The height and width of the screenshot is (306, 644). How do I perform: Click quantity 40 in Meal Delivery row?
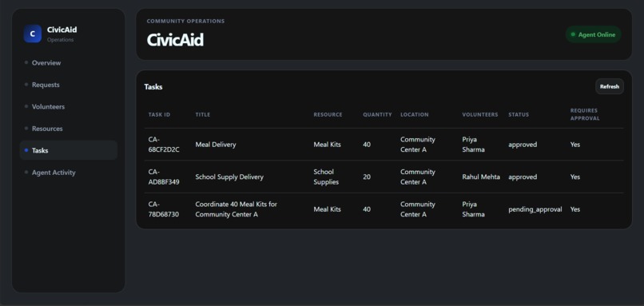click(x=367, y=145)
